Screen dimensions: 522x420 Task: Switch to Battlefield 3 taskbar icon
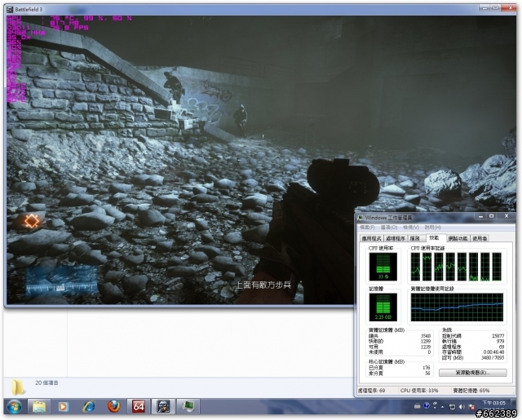coord(163,406)
